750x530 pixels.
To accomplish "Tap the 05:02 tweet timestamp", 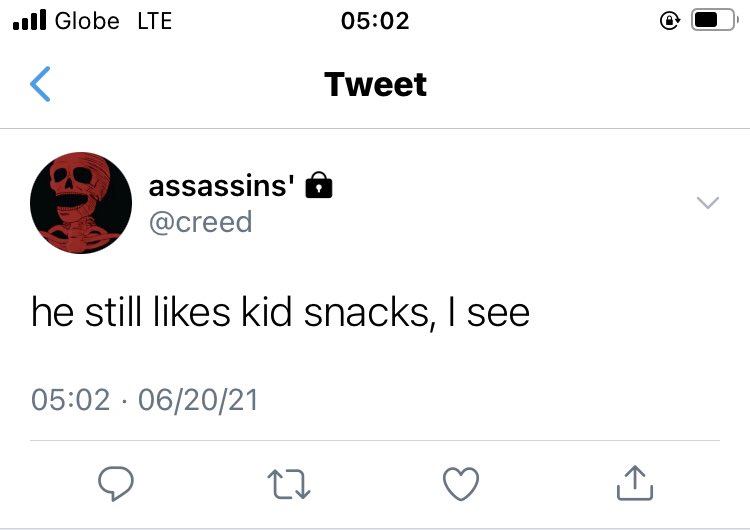I will point(70,399).
